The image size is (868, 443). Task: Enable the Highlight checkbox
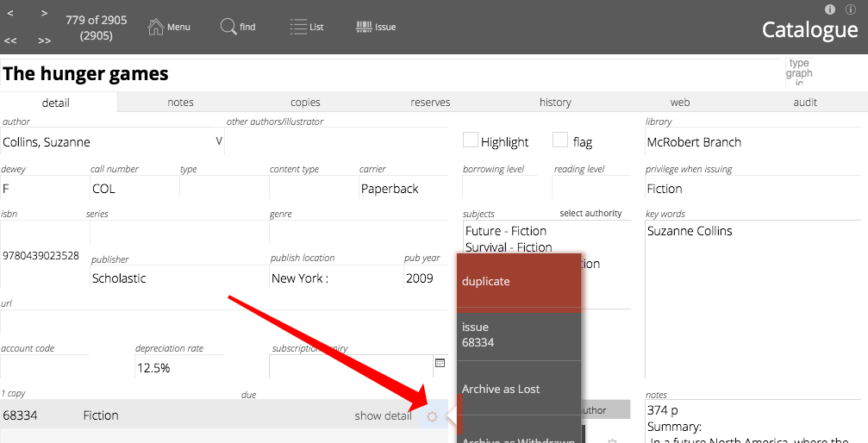pyautogui.click(x=471, y=140)
